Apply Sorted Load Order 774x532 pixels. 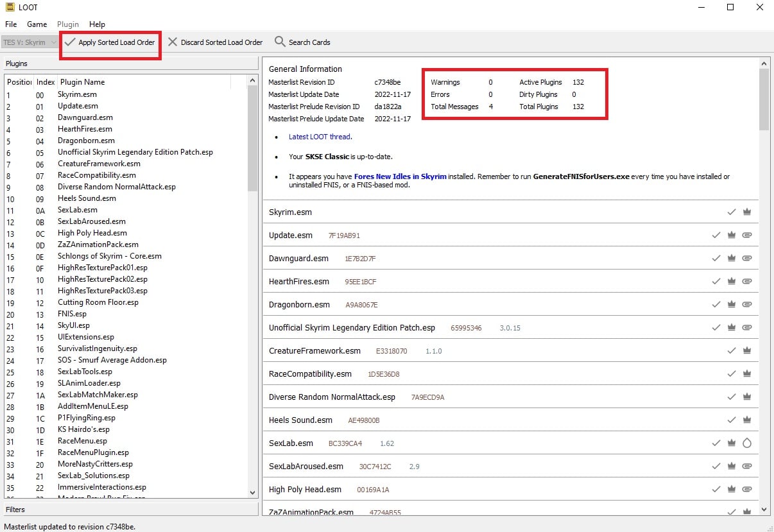click(x=110, y=42)
